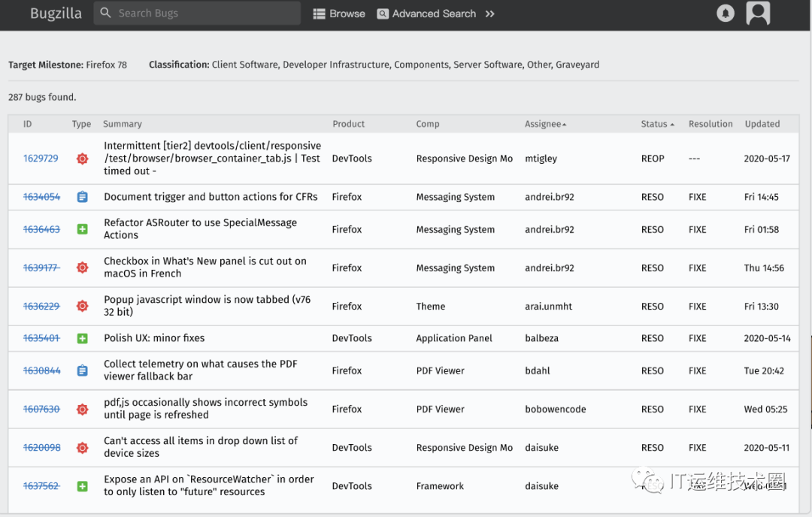Image resolution: width=812 pixels, height=517 pixels.
Task: Open Advanced Search page
Action: point(426,14)
